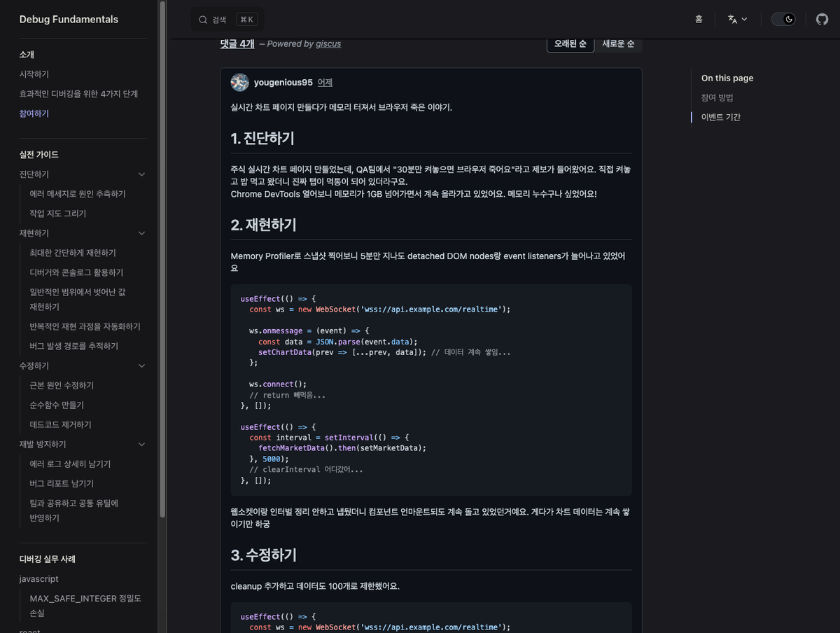The width and height of the screenshot is (840, 633).
Task: Click the giscus branding link icon area
Action: click(328, 43)
